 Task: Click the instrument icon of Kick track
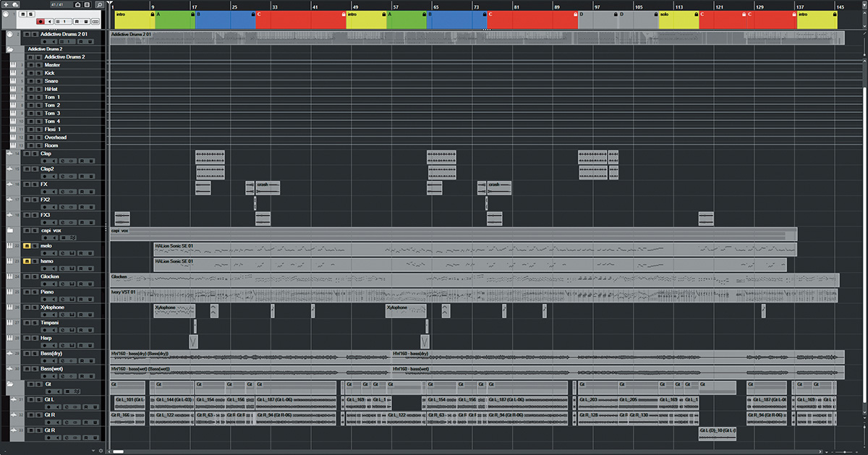point(13,73)
